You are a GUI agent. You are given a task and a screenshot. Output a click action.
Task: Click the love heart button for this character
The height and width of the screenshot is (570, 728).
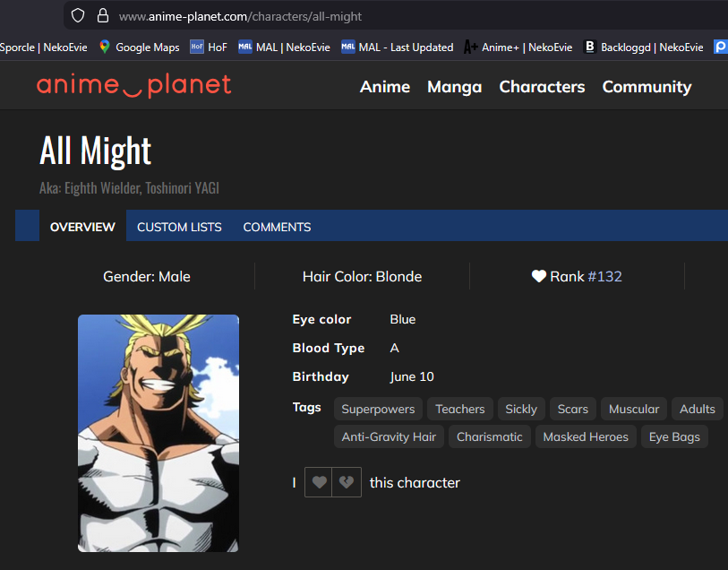click(x=319, y=482)
